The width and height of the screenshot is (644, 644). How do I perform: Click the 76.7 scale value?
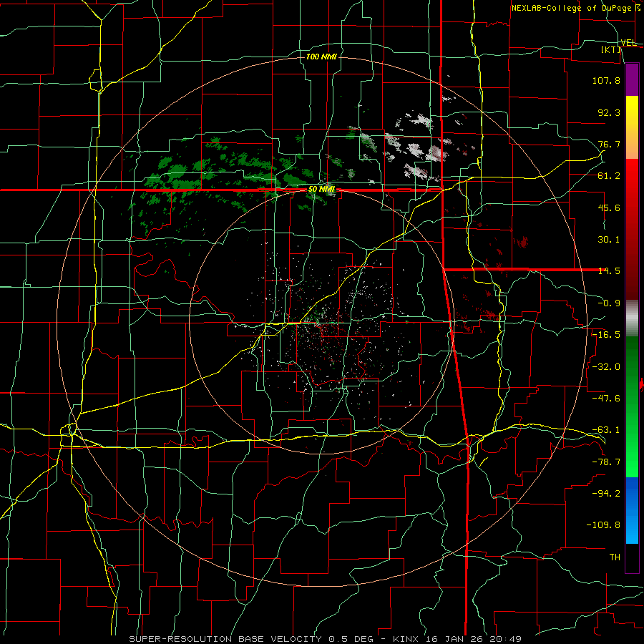(609, 144)
